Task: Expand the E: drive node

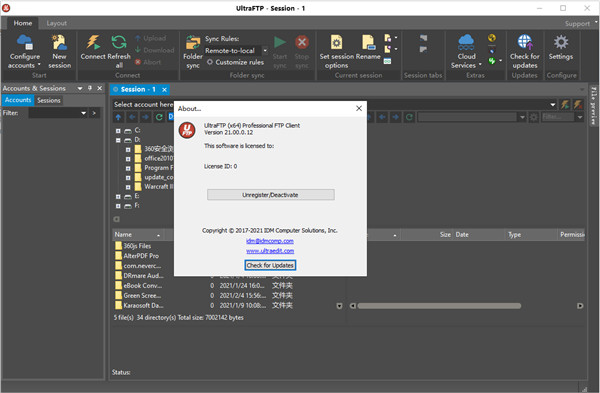Action: (118, 197)
